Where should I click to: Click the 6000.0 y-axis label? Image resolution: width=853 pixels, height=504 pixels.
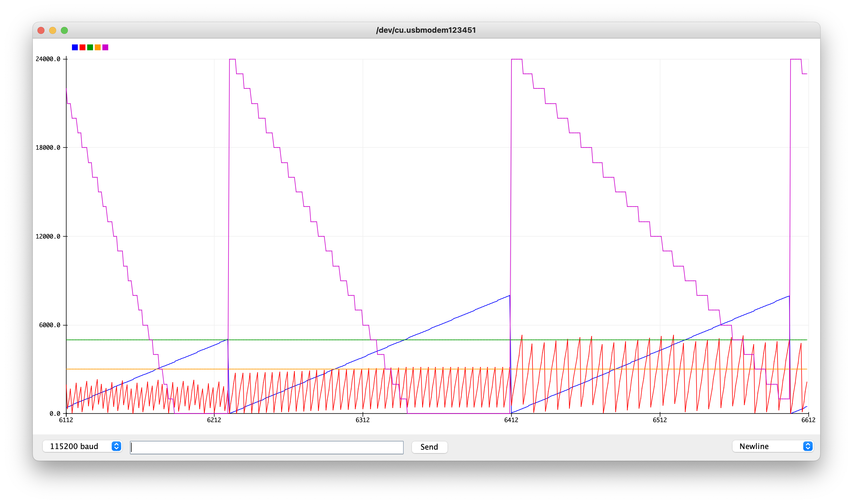click(50, 325)
